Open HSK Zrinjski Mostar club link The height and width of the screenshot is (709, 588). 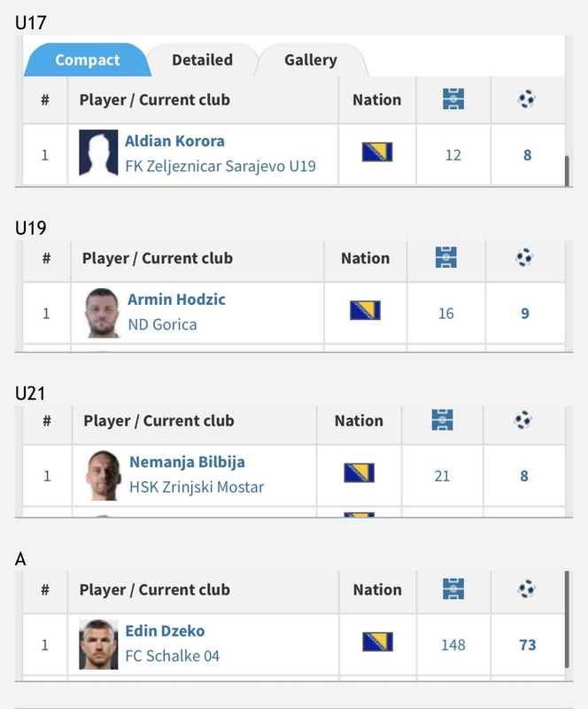coord(197,487)
